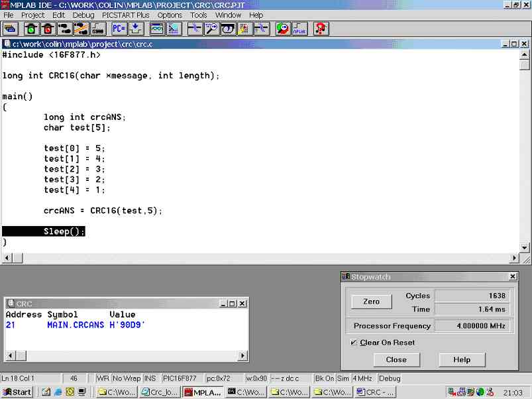Open the Debug menu
Screen dimensions: 532x399
[x=83, y=15]
